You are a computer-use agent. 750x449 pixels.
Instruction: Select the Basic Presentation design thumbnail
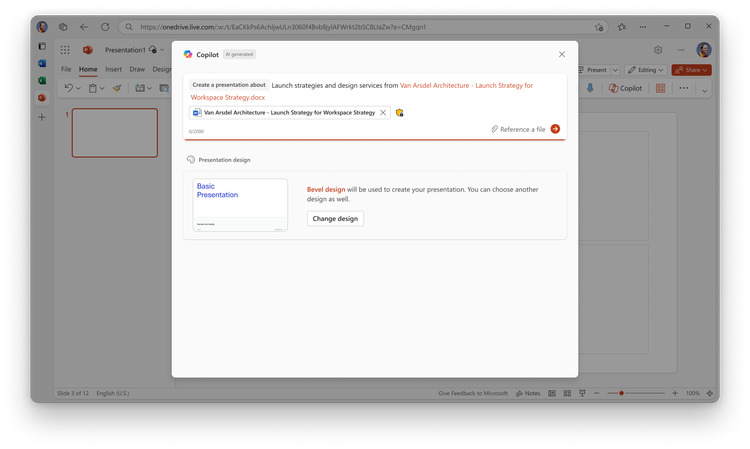pyautogui.click(x=240, y=205)
